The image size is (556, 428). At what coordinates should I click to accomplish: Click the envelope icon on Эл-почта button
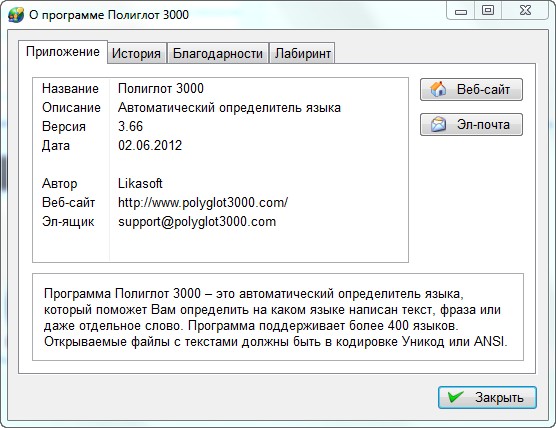pyautogui.click(x=439, y=124)
